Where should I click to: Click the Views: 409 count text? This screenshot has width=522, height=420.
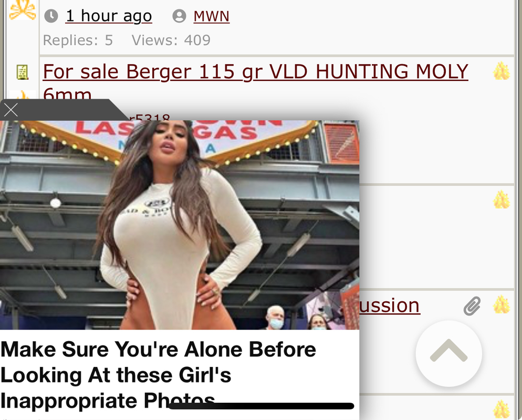[x=171, y=40]
